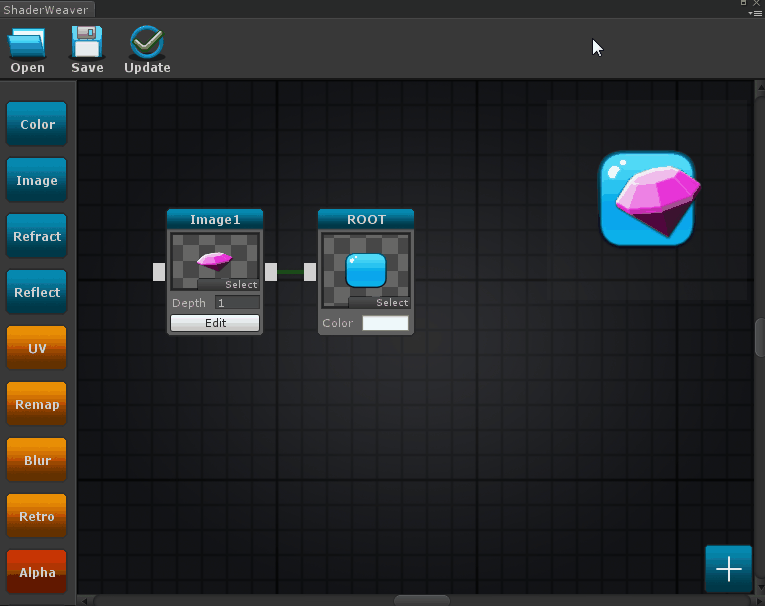Click the horizontal scrollbar left arrow
Screen dimensions: 765x606
84,601
